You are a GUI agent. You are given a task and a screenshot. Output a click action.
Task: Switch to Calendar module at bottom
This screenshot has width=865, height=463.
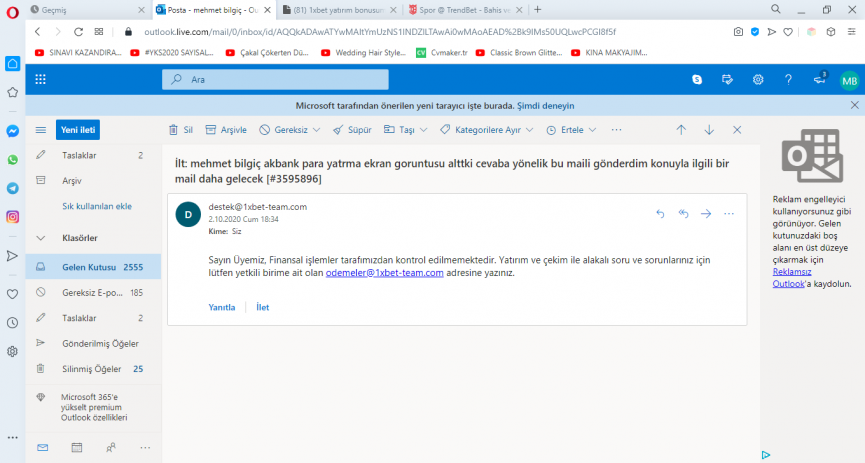coord(77,448)
